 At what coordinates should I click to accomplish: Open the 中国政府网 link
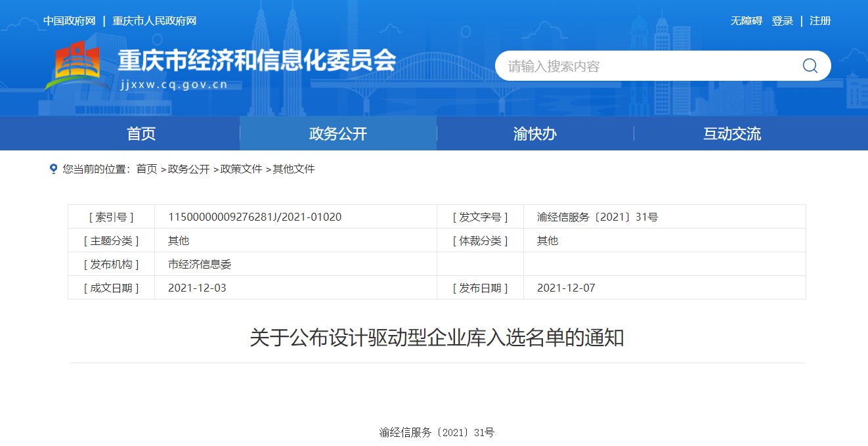[69, 21]
